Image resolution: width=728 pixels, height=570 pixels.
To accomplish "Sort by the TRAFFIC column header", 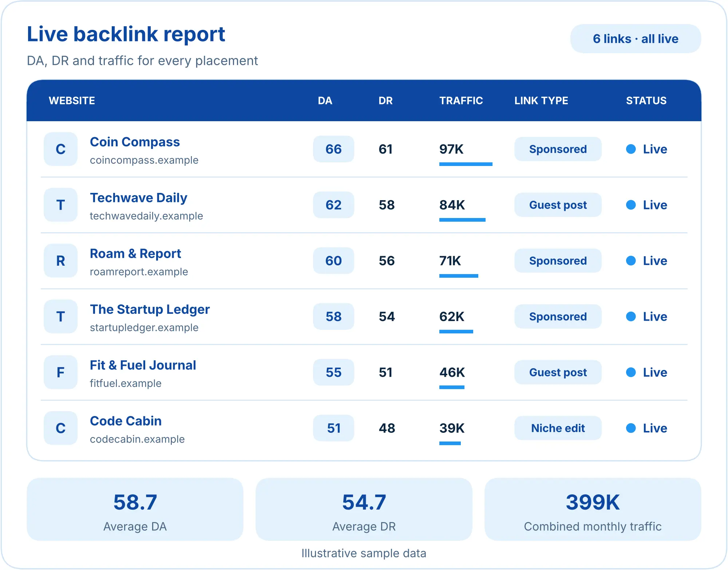I will coord(461,100).
